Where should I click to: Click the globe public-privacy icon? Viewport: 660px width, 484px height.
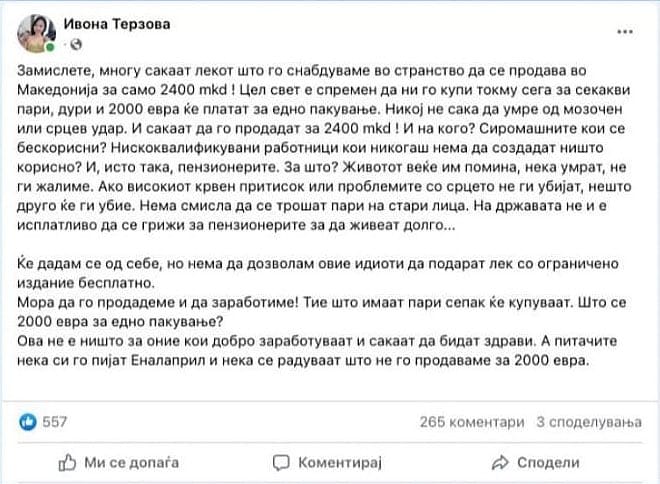pos(76,44)
